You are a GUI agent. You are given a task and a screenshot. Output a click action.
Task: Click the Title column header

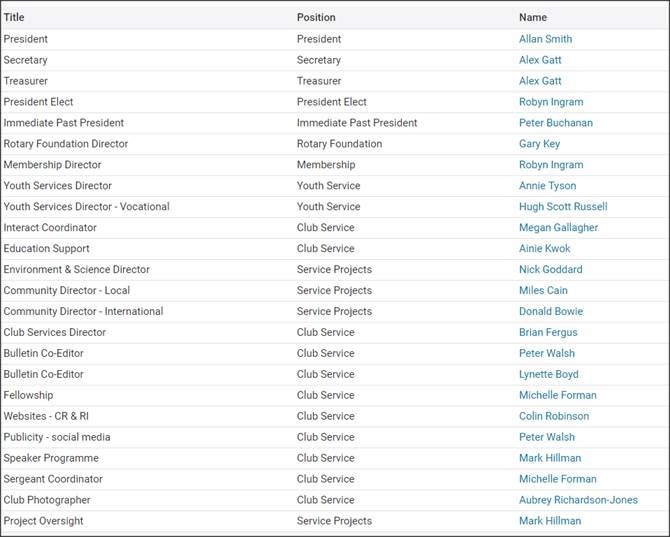tap(14, 17)
